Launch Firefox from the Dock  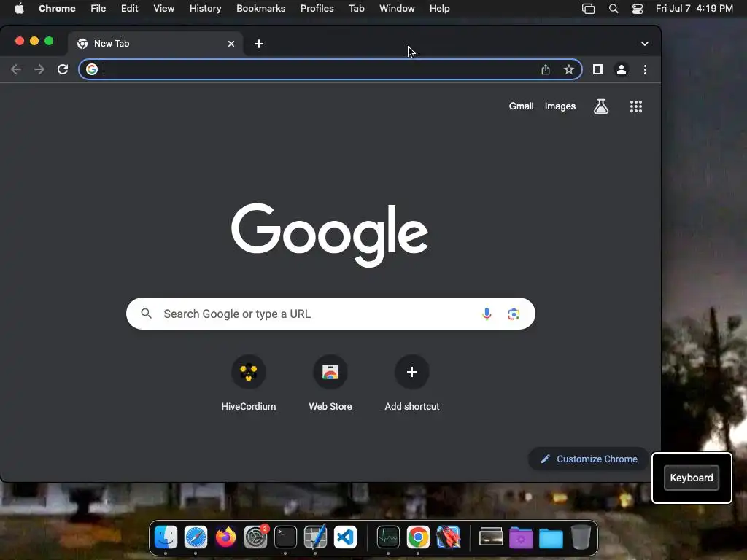226,537
